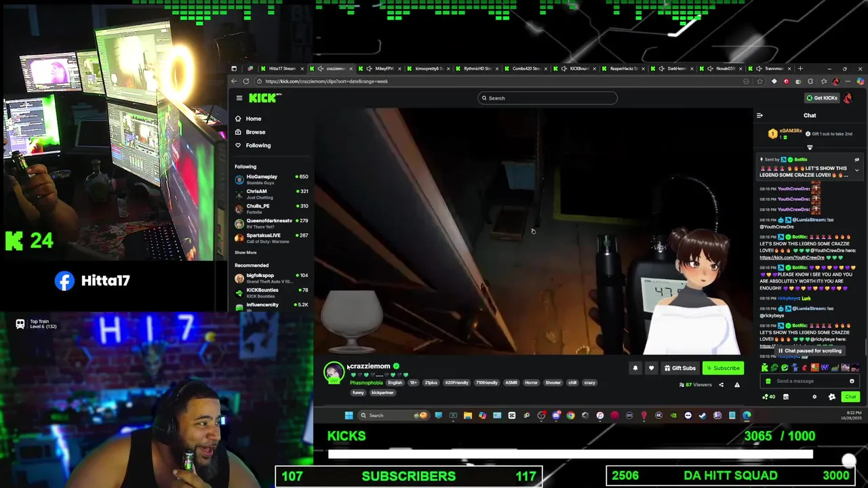Open a new browser tab

800,68
